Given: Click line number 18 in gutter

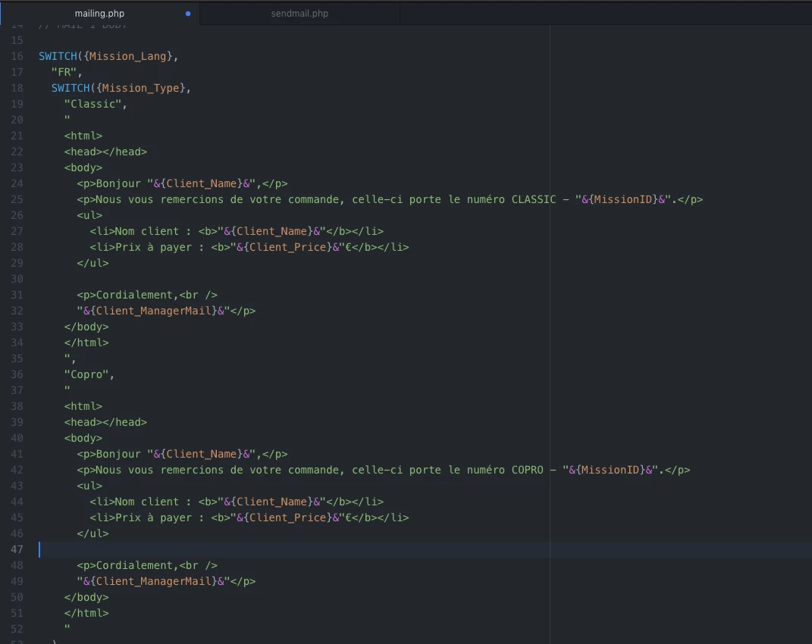Looking at the screenshot, I should 17,88.
